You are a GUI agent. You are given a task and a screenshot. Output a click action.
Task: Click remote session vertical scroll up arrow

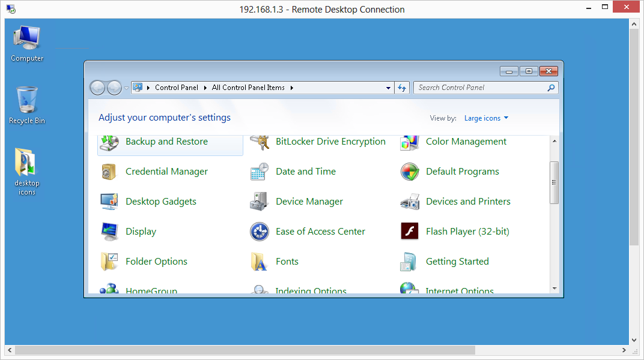coord(634,24)
